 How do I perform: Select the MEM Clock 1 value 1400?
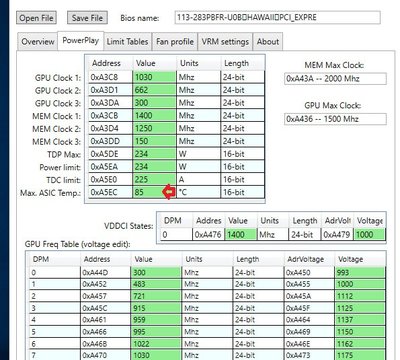pyautogui.click(x=154, y=116)
